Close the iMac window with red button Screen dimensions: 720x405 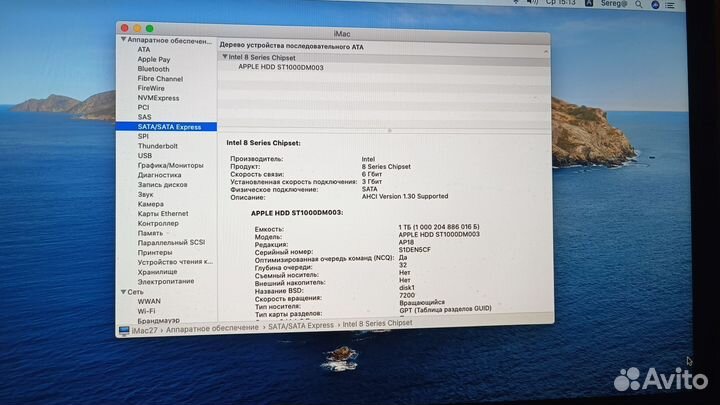coord(124,28)
